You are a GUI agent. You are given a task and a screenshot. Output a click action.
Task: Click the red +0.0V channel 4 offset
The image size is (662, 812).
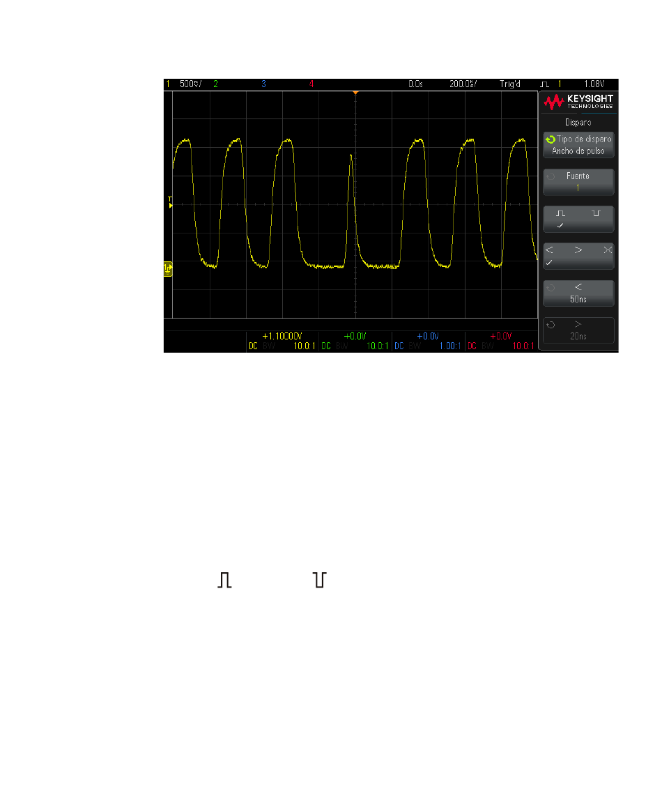pos(501,337)
